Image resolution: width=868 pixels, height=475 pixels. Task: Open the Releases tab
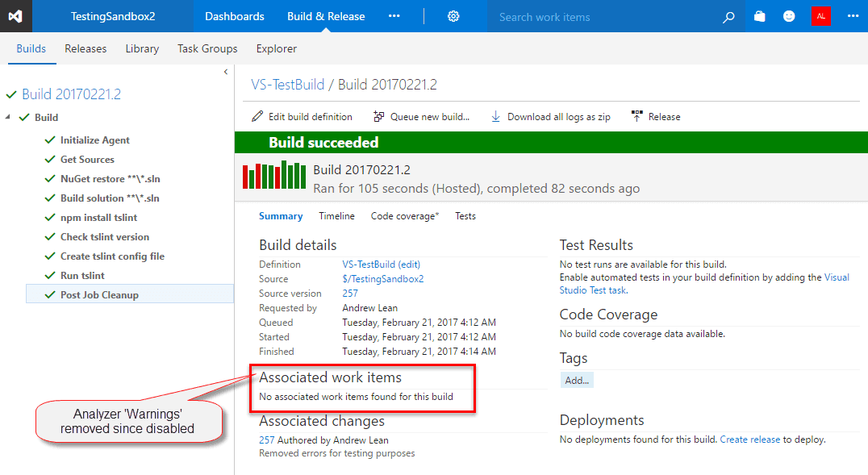click(x=86, y=48)
